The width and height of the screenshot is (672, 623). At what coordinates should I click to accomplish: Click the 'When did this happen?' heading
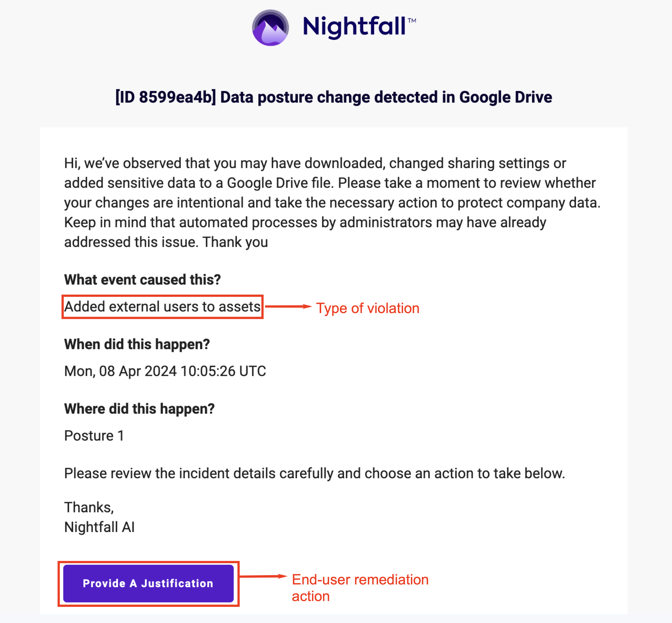137,344
